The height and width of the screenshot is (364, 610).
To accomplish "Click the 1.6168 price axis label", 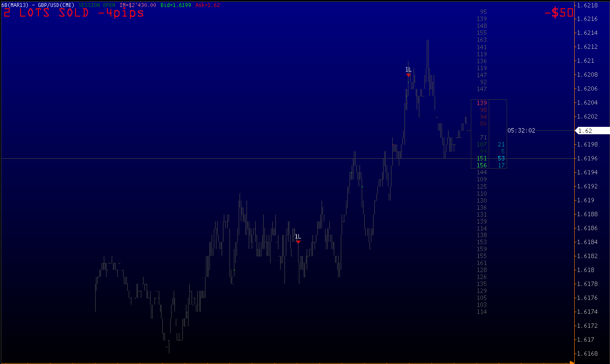I will click(587, 354).
